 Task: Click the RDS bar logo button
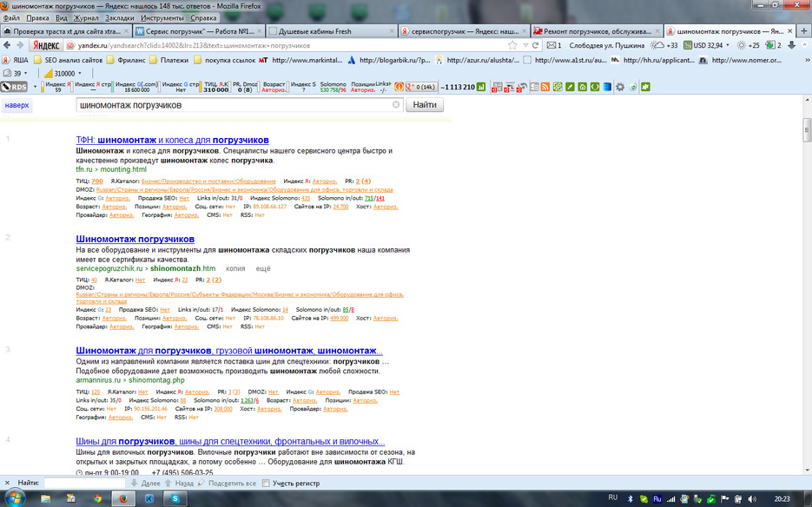tap(14, 87)
